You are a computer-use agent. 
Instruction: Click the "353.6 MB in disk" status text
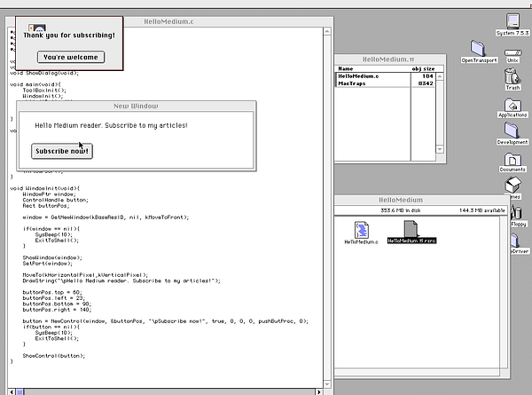tap(401, 210)
